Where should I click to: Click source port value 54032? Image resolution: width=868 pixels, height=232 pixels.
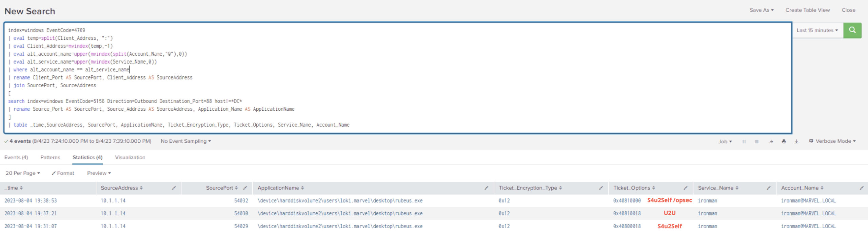coord(241,201)
